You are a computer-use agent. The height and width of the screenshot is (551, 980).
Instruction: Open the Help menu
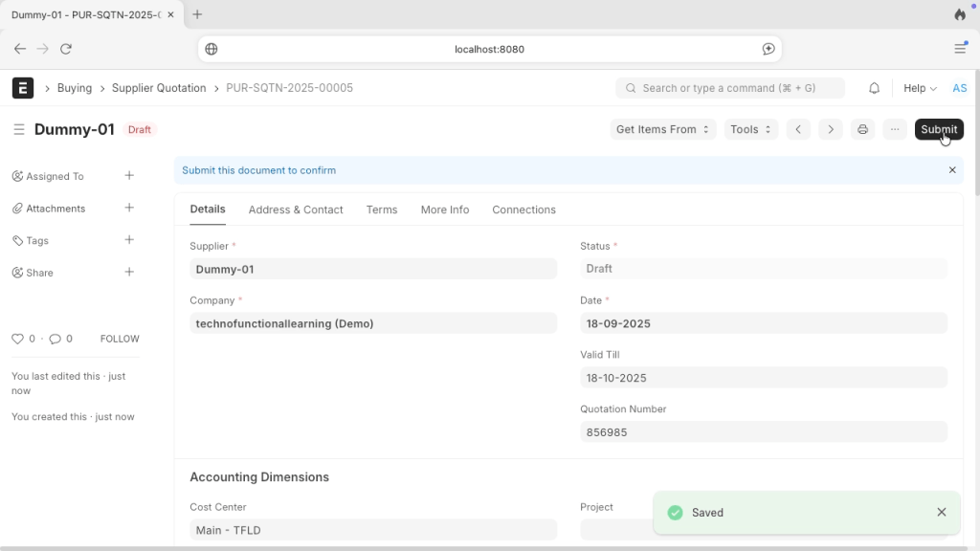pos(920,88)
